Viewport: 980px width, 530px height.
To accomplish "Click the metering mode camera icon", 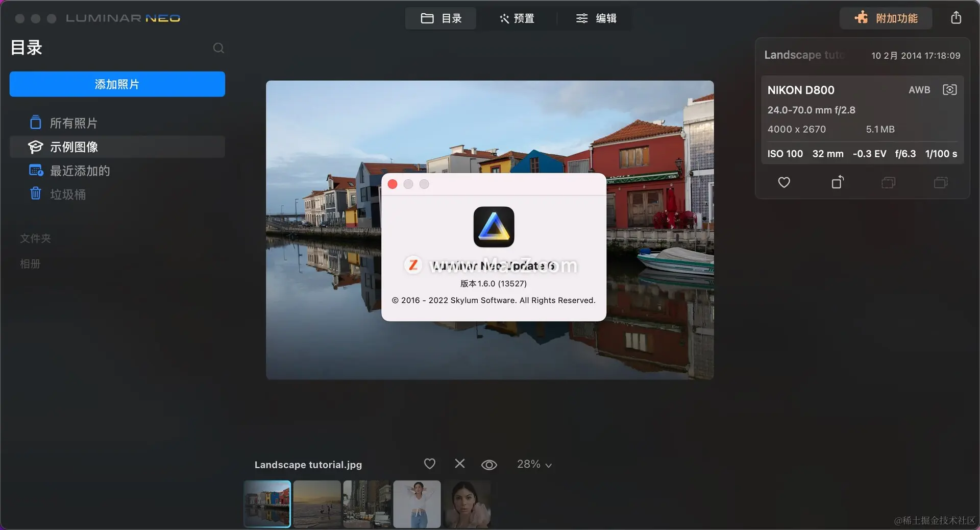I will pyautogui.click(x=949, y=90).
